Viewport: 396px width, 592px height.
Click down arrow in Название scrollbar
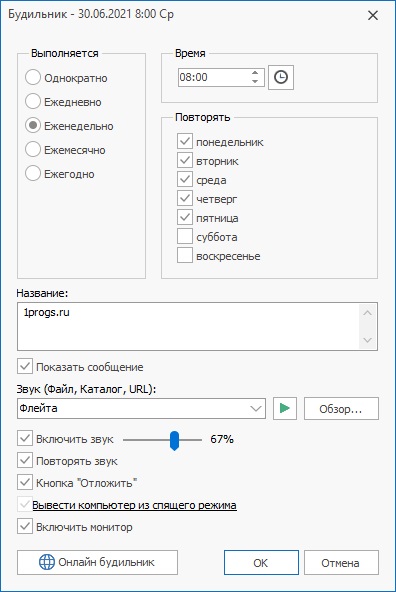pyautogui.click(x=367, y=340)
